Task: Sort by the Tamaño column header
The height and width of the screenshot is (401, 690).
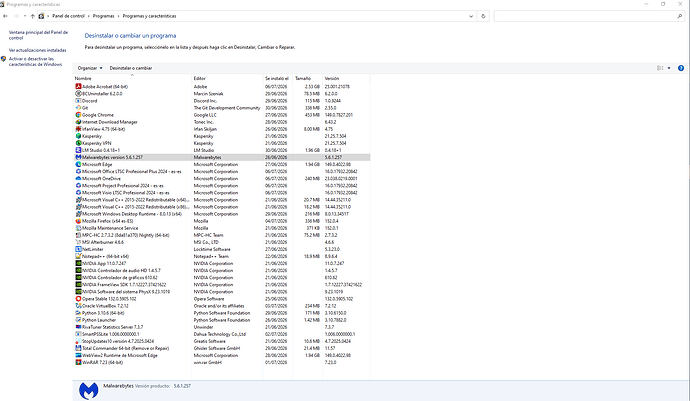Action: [x=308, y=78]
